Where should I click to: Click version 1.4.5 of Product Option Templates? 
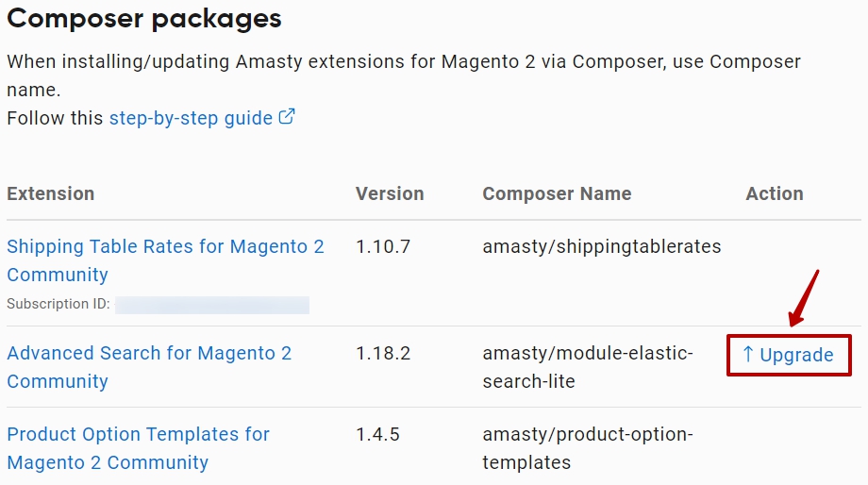(377, 434)
